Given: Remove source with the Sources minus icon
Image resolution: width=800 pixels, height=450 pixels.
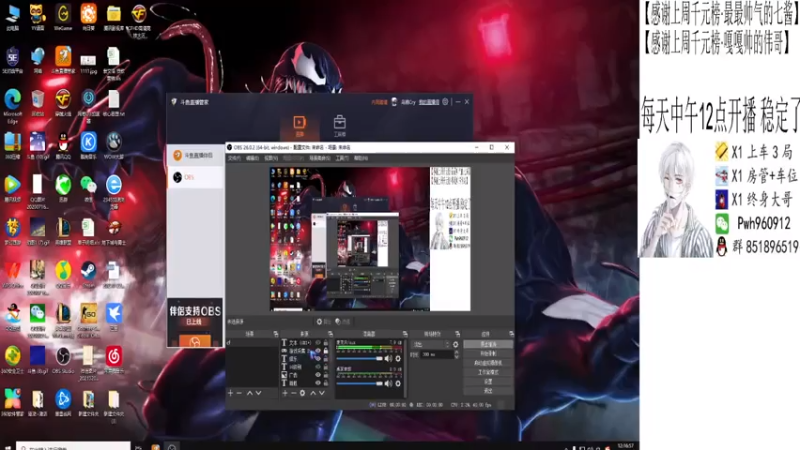Looking at the screenshot, I should coord(293,393).
